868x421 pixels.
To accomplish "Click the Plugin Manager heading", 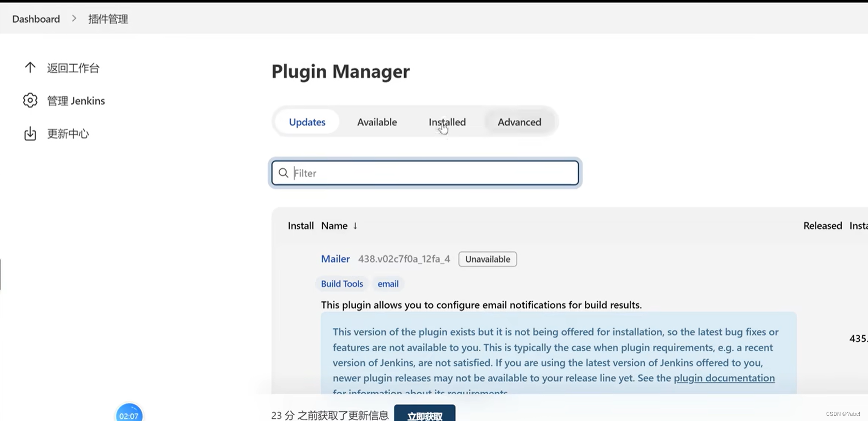I will point(341,71).
